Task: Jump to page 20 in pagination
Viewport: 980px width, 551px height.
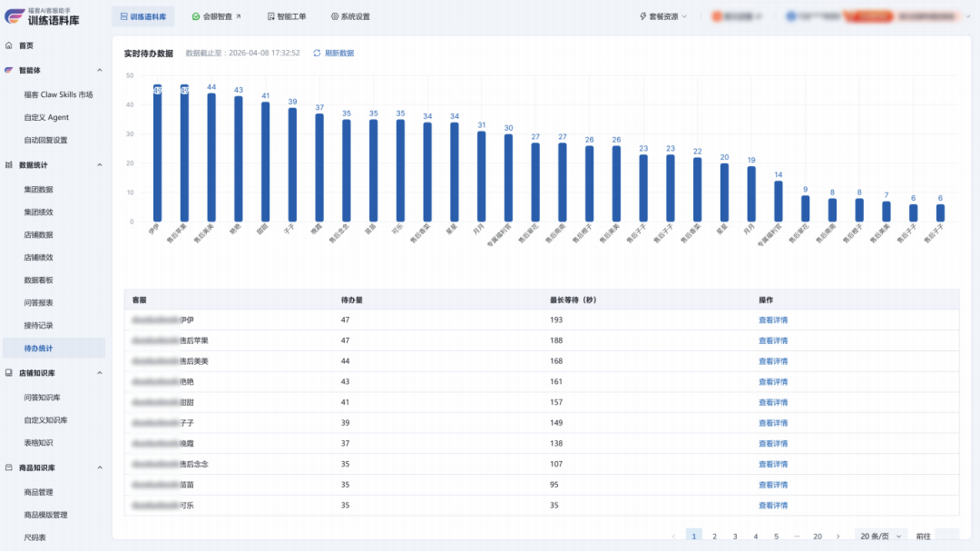Action: [x=817, y=536]
